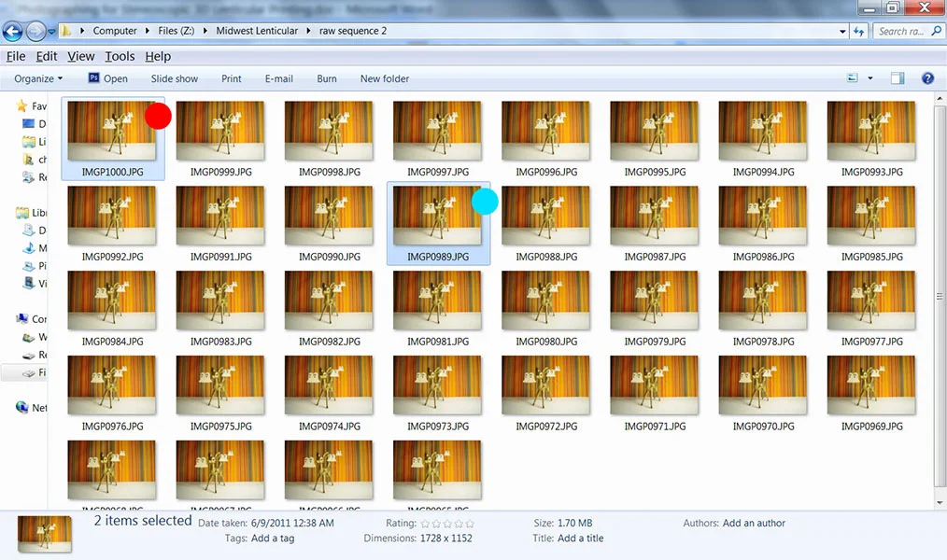Select Network in the navigation pane
The width and height of the screenshot is (947, 560).
[x=28, y=407]
